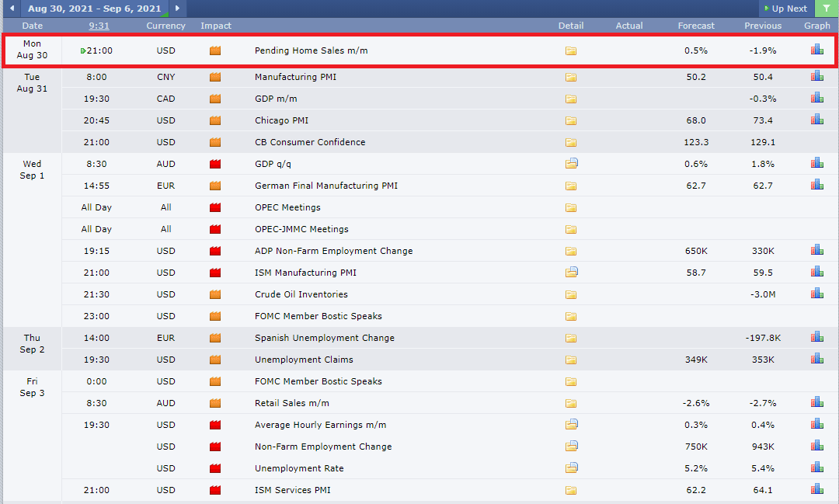Show graph for Average Hourly Earnings m/m
839x504 pixels.
pyautogui.click(x=817, y=424)
